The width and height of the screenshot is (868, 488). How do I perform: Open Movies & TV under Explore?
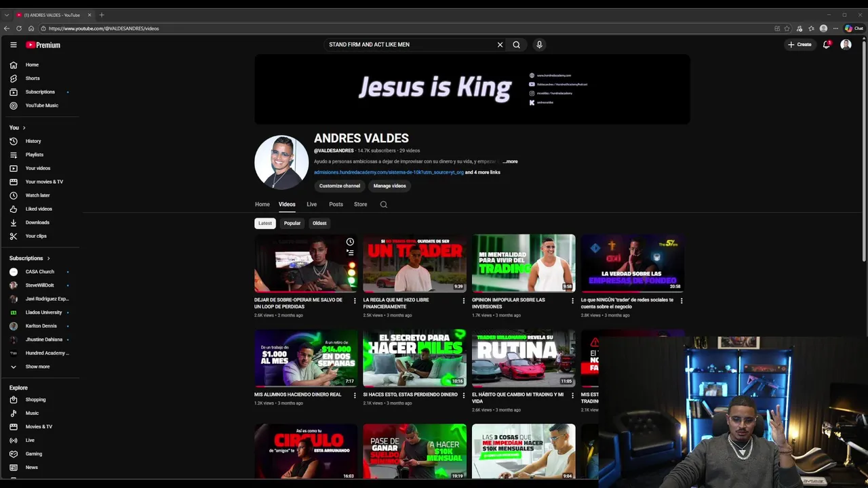(x=40, y=427)
